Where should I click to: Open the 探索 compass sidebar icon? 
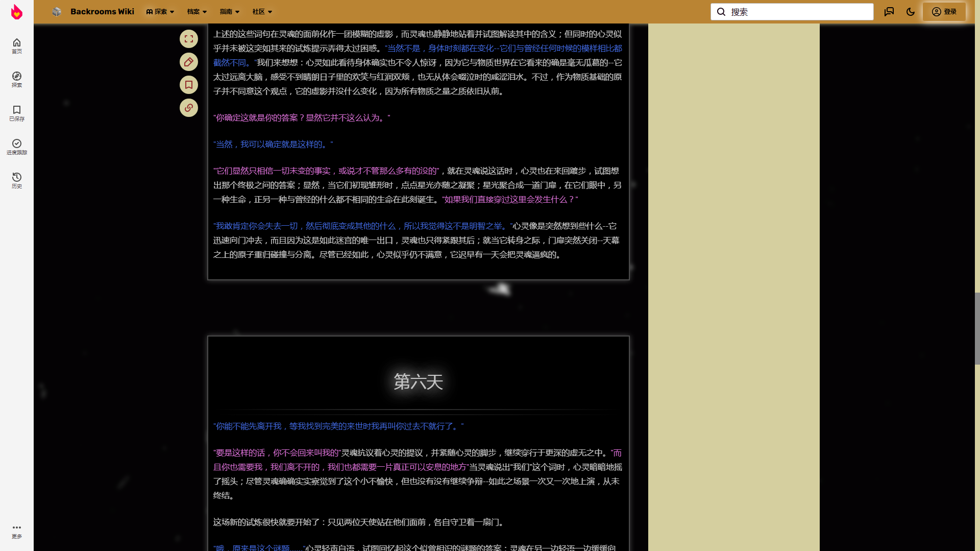(x=17, y=79)
